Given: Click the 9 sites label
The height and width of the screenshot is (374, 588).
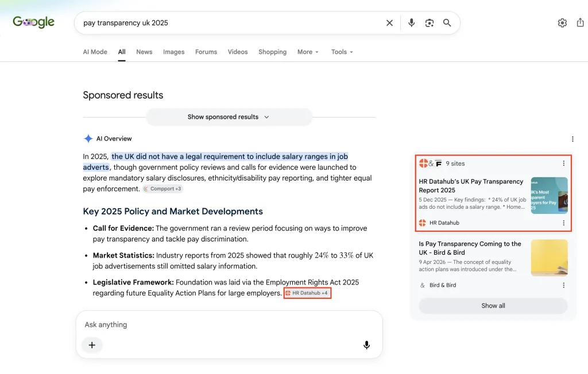Looking at the screenshot, I should 455,163.
